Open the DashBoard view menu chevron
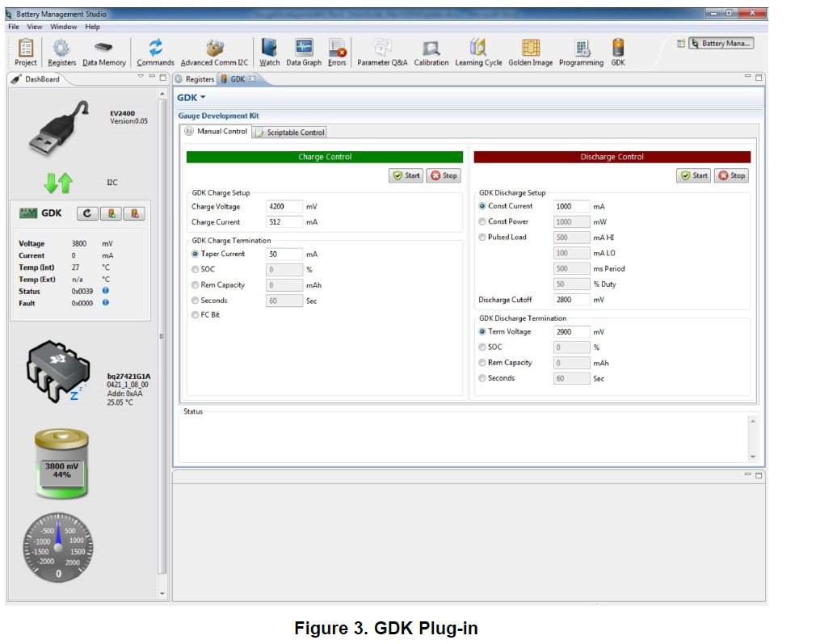Screen dimensions: 816x644 point(141,77)
